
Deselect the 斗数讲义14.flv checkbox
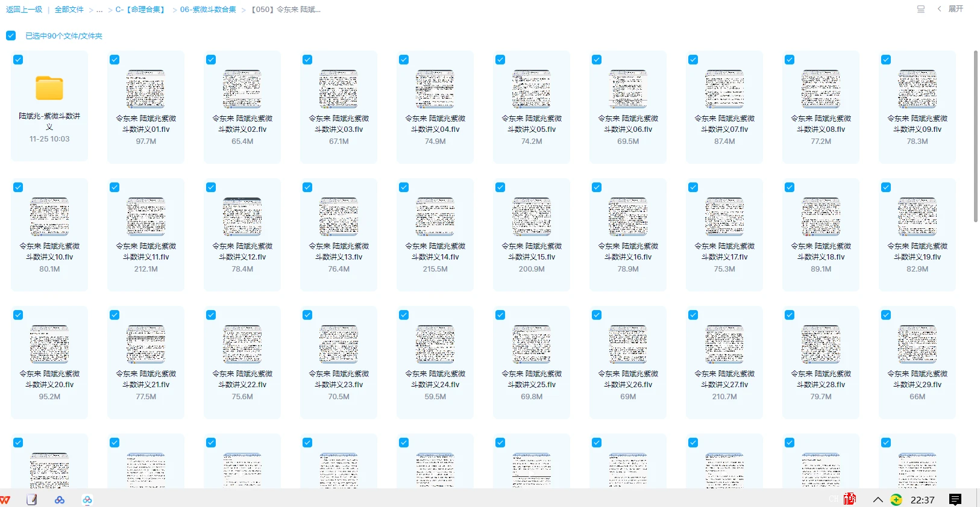(x=404, y=187)
